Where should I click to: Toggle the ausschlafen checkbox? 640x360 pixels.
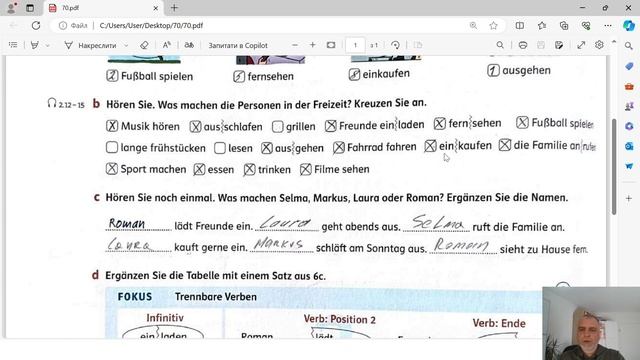[x=196, y=127]
